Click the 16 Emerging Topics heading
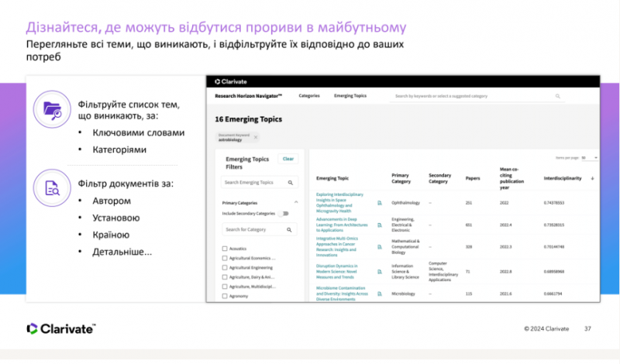 click(248, 119)
